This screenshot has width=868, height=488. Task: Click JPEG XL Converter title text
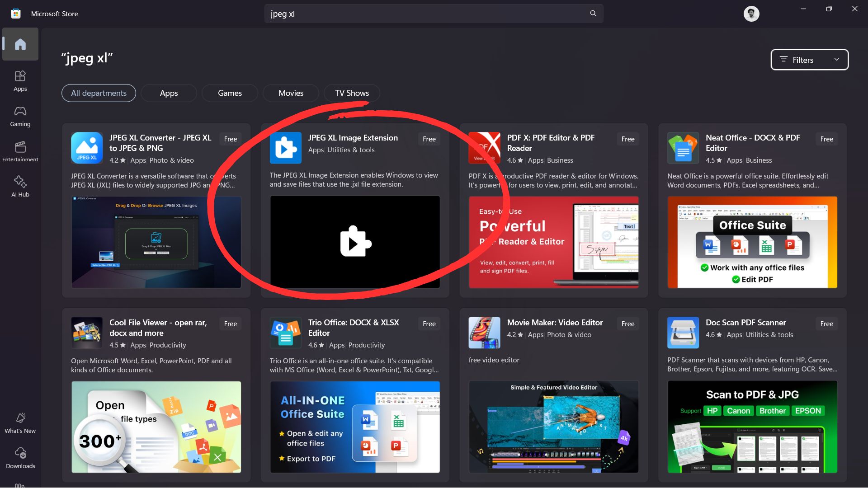tap(160, 143)
